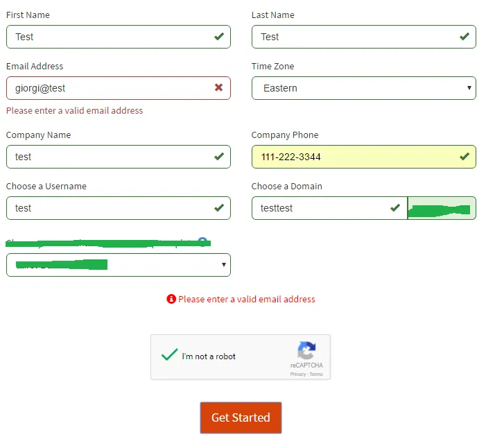Image resolution: width=486 pixels, height=448 pixels.
Task: Click the checkmark icon in Username field
Action: pyautogui.click(x=219, y=207)
